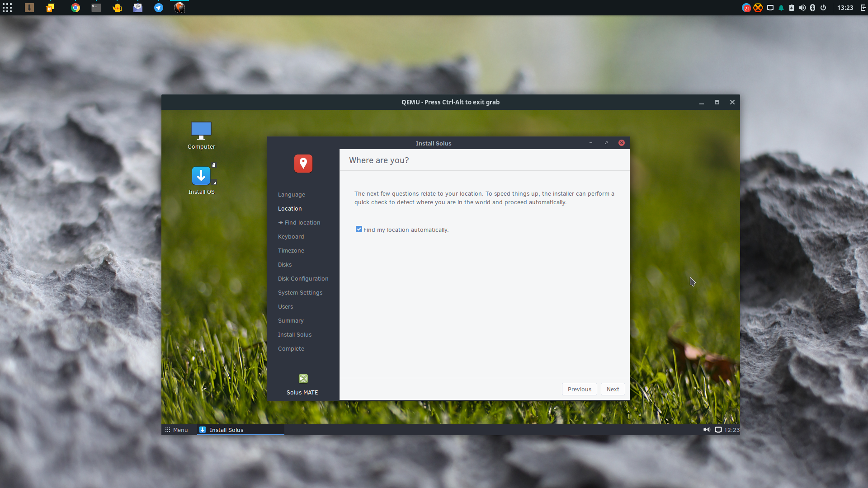This screenshot has width=868, height=488.
Task: Click the Previous button
Action: tap(580, 389)
